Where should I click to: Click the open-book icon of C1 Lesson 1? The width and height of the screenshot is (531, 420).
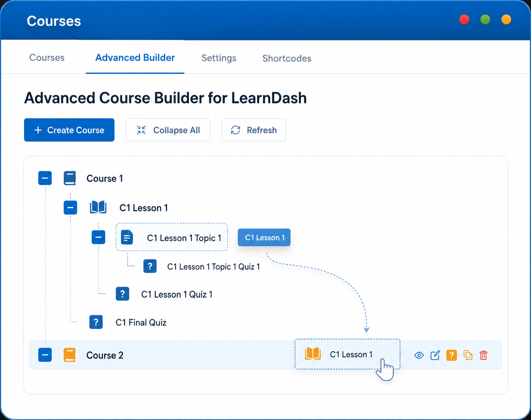pos(98,208)
